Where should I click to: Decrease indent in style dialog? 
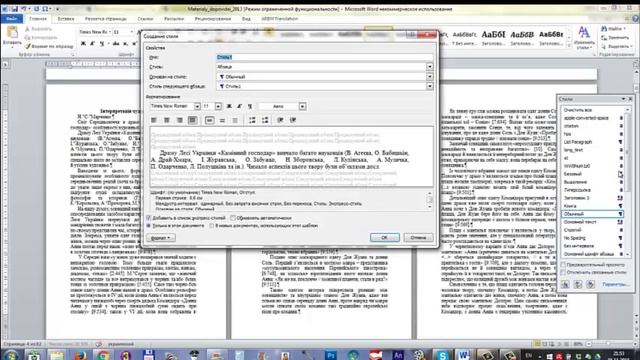point(280,120)
